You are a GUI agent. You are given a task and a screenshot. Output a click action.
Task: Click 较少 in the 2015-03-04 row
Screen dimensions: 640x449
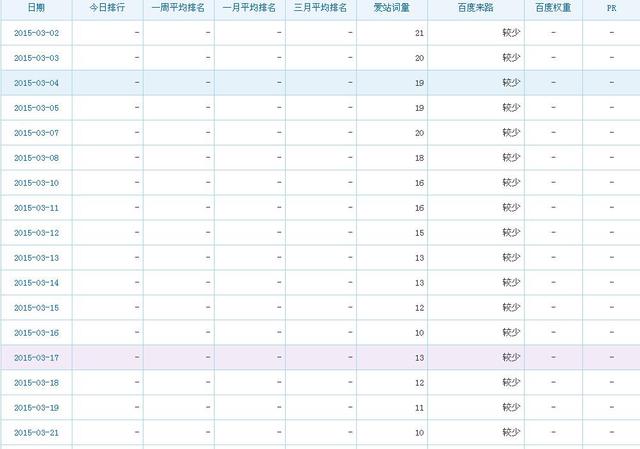[511, 82]
